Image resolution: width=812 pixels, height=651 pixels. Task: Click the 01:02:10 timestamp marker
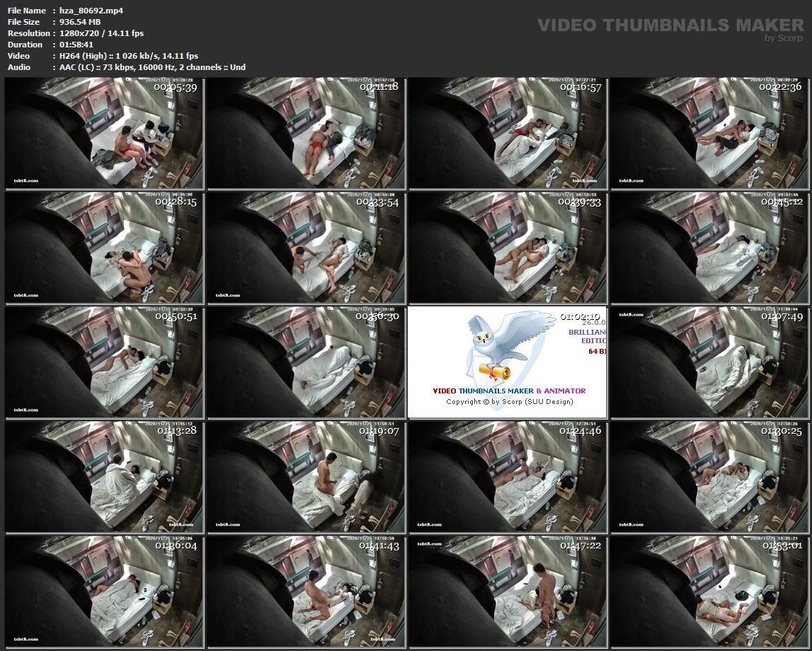coord(580,316)
